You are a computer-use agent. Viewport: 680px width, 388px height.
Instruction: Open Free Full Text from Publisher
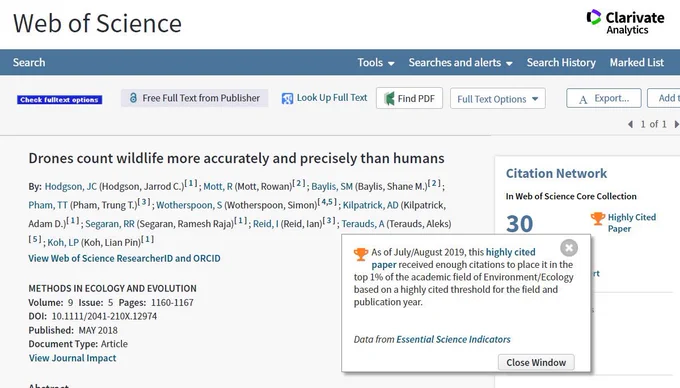point(195,98)
